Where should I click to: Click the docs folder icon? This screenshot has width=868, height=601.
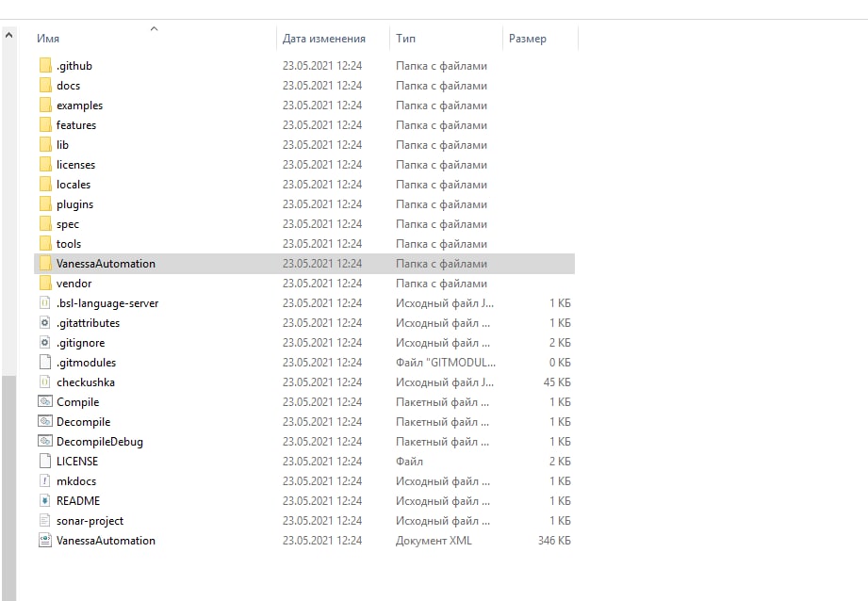click(45, 86)
